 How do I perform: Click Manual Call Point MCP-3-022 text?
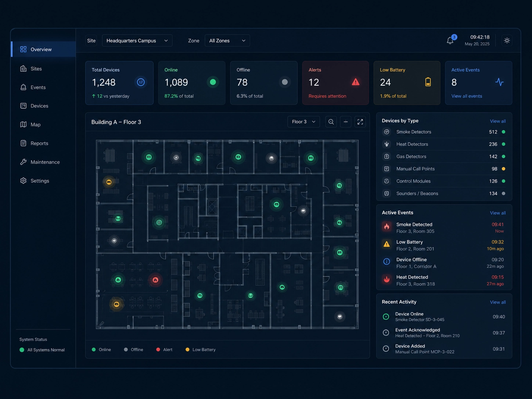tap(425, 352)
